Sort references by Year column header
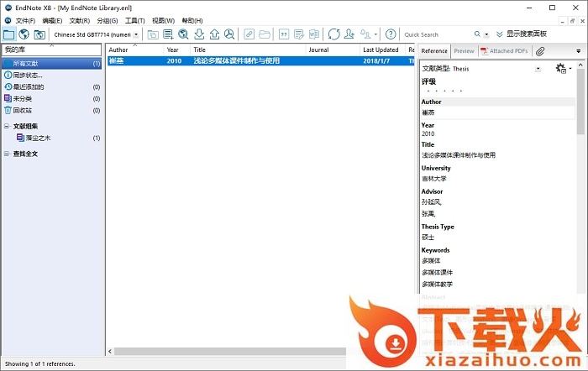 [173, 50]
